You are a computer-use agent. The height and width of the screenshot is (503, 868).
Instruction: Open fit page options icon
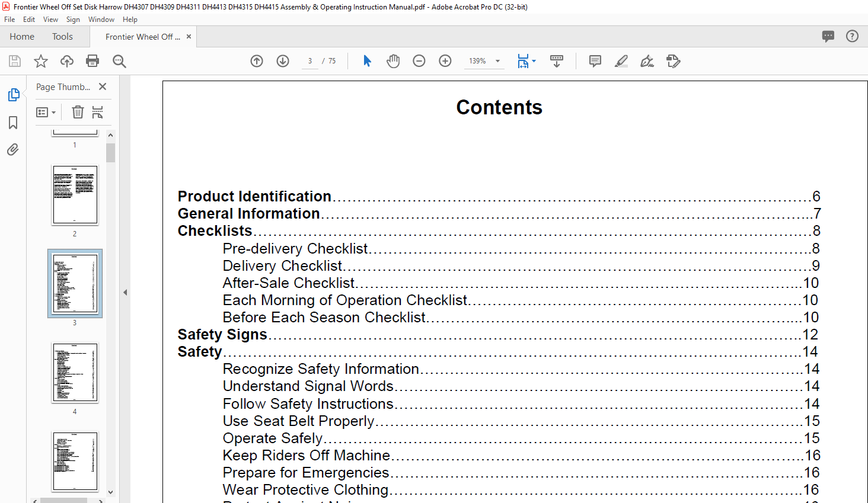click(x=526, y=61)
